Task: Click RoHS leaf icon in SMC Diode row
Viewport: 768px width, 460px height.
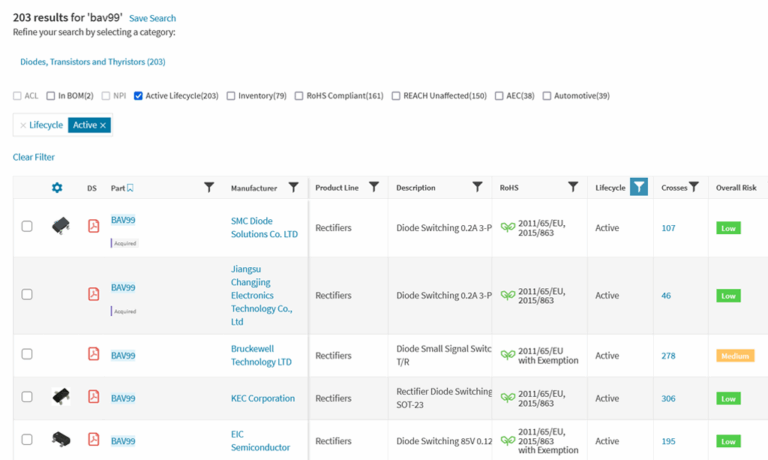Action: point(508,227)
